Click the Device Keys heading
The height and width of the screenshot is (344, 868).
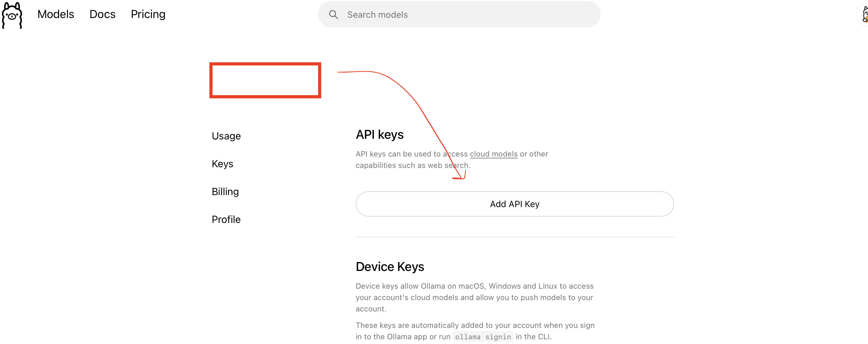point(390,267)
